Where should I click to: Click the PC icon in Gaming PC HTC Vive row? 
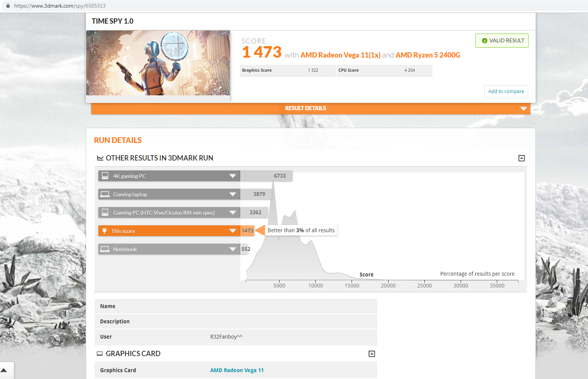point(105,212)
